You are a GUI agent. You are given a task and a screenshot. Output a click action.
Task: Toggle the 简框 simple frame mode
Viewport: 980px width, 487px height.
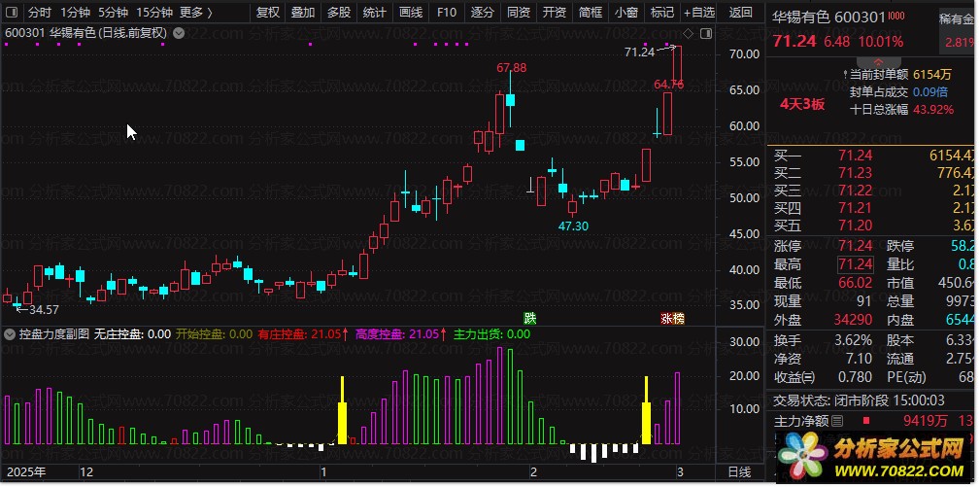(590, 12)
